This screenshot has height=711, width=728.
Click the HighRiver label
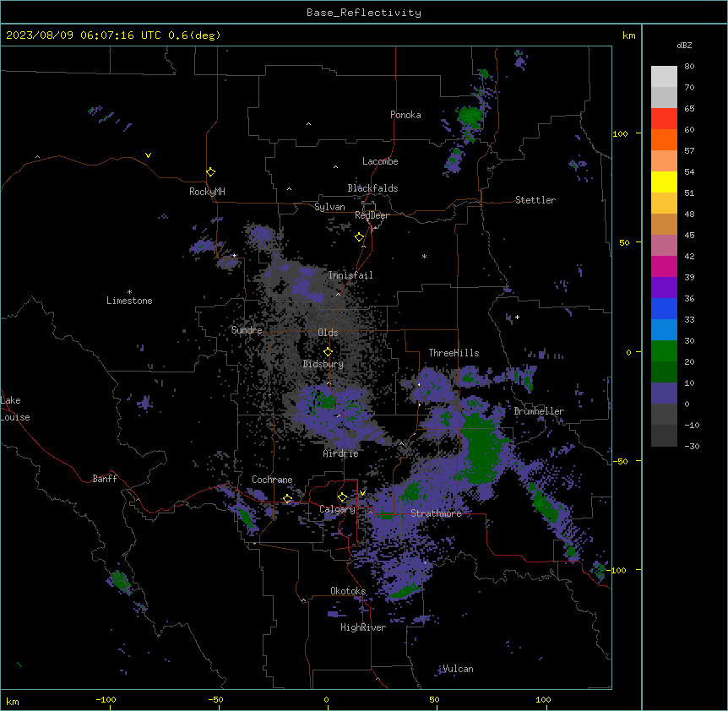click(363, 627)
